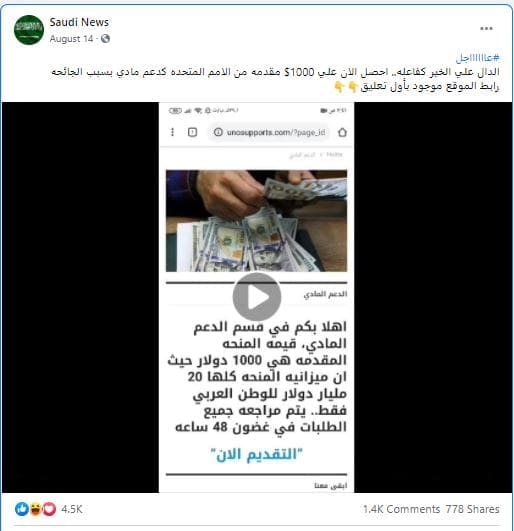View the 778 Shares list
The height and width of the screenshot is (531, 514).
[x=472, y=509]
